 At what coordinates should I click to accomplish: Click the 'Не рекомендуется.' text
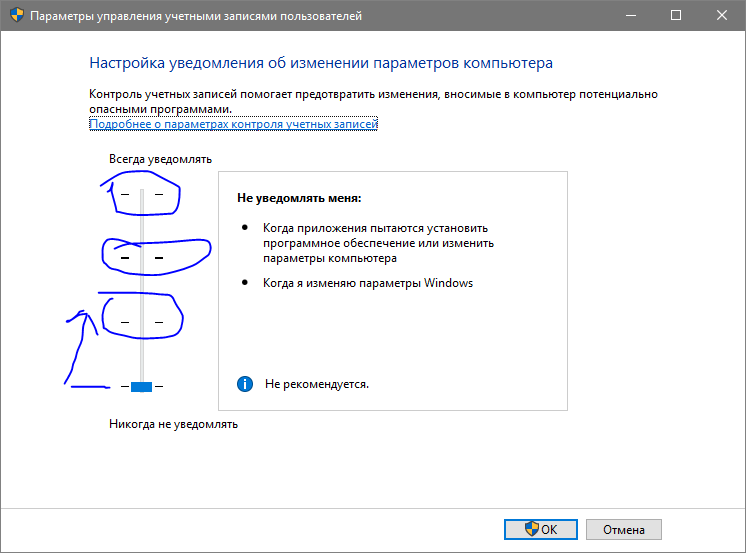pyautogui.click(x=316, y=384)
